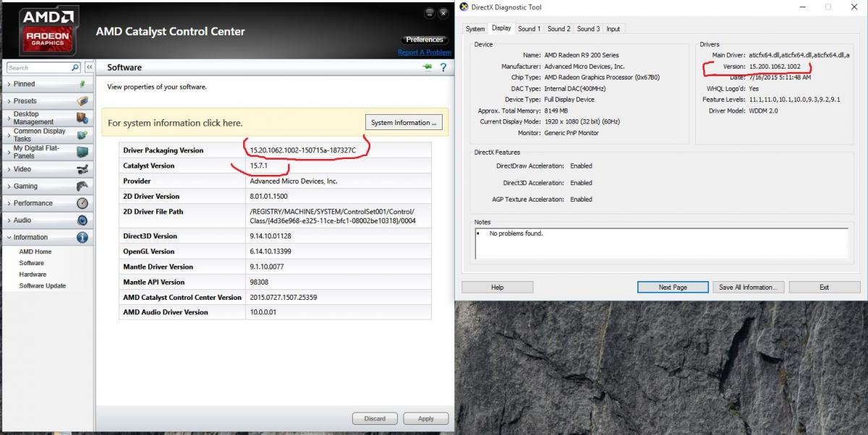This screenshot has height=435, width=868.
Task: Click the Gaming controller icon in sidebar
Action: (x=82, y=186)
